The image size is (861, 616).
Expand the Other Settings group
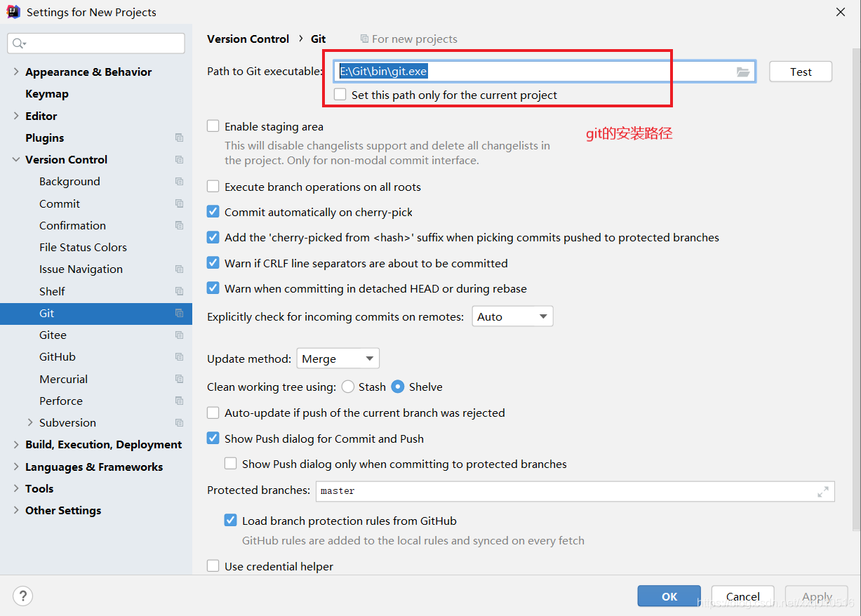(16, 510)
